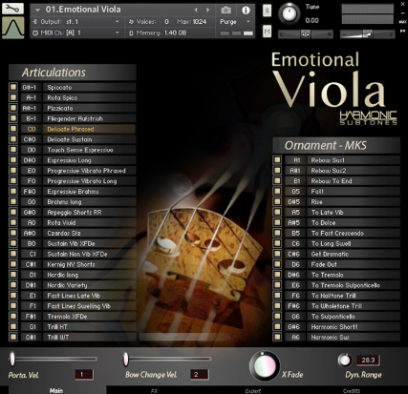Open the instrument info icon
The width and height of the screenshot is (408, 394).
(246, 10)
